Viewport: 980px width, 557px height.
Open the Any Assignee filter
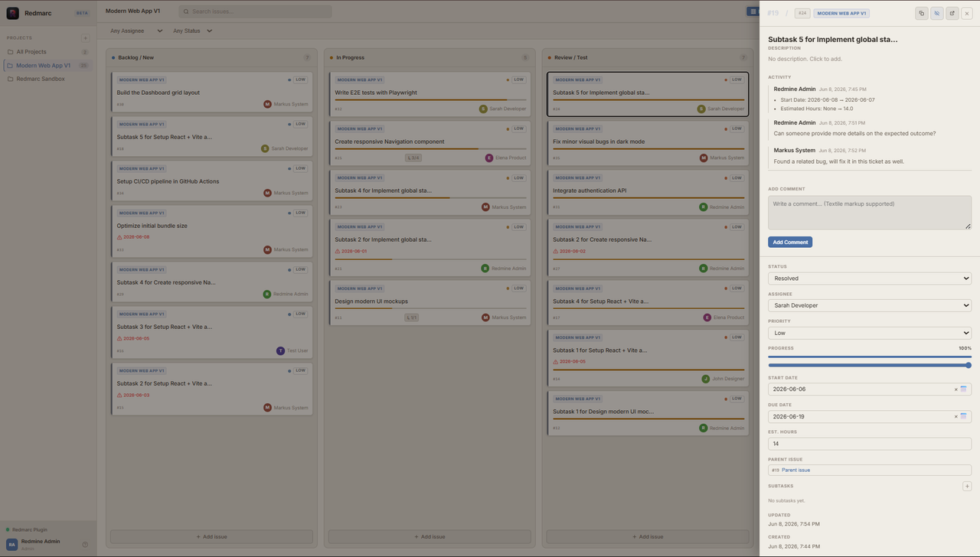pos(136,31)
